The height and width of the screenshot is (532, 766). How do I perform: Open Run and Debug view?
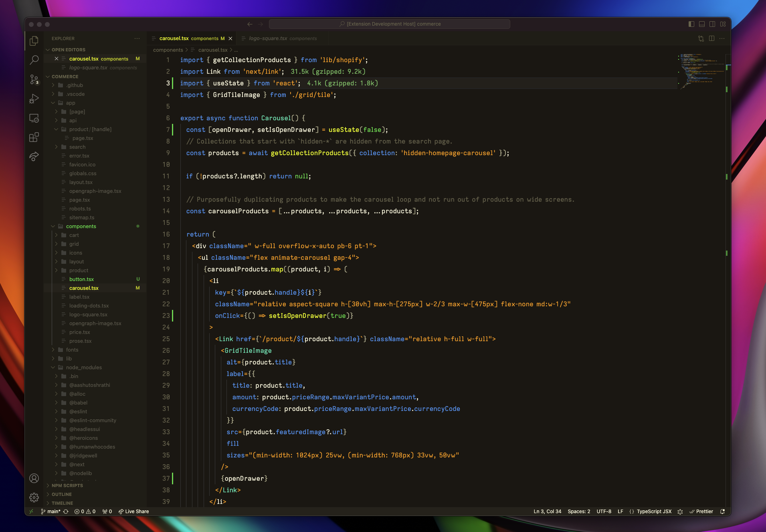point(34,99)
